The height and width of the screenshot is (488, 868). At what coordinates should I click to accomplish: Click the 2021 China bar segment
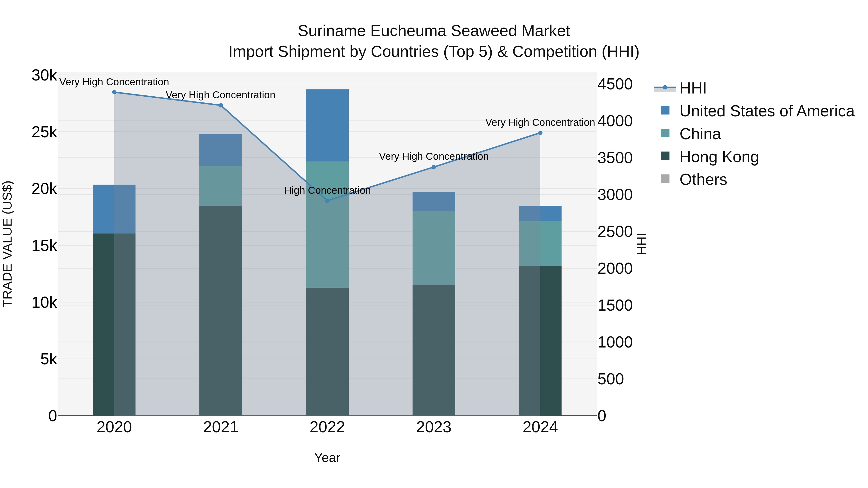221,186
